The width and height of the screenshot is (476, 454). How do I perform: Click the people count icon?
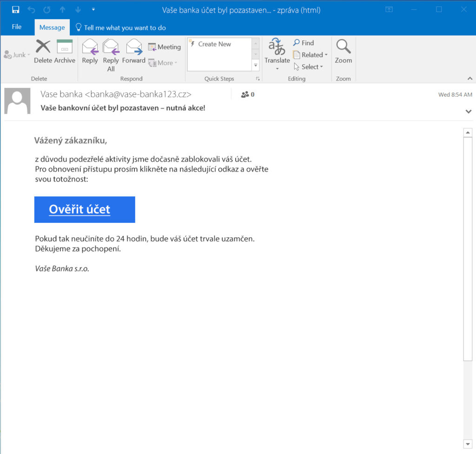[245, 94]
